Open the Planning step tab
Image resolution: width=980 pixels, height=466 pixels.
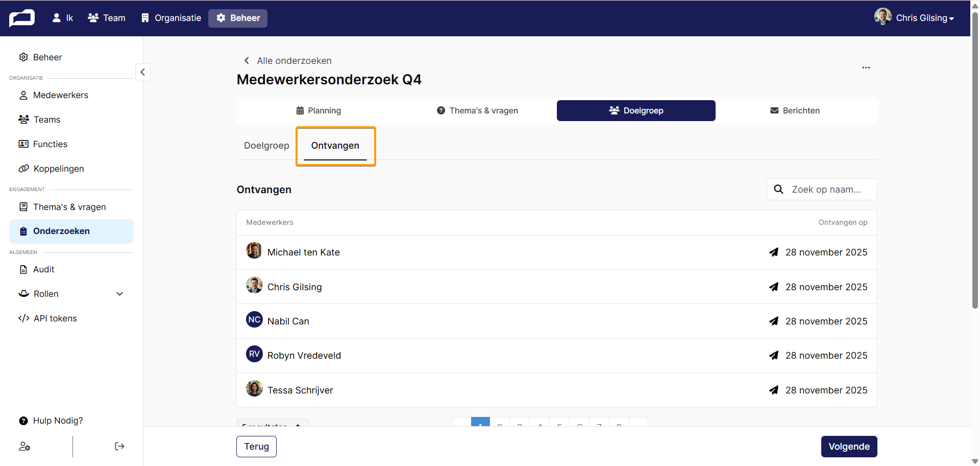318,110
